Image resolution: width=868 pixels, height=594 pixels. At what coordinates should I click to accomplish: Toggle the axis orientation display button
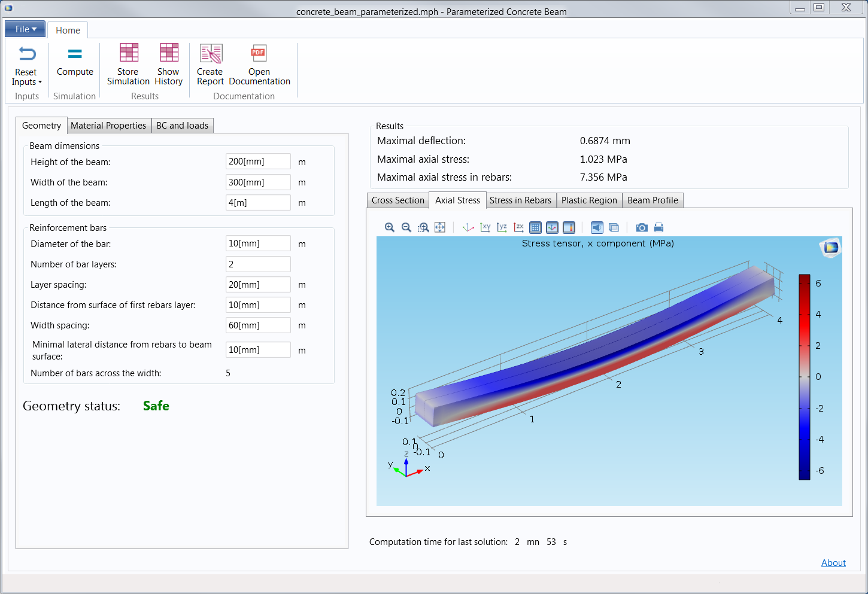click(x=552, y=227)
